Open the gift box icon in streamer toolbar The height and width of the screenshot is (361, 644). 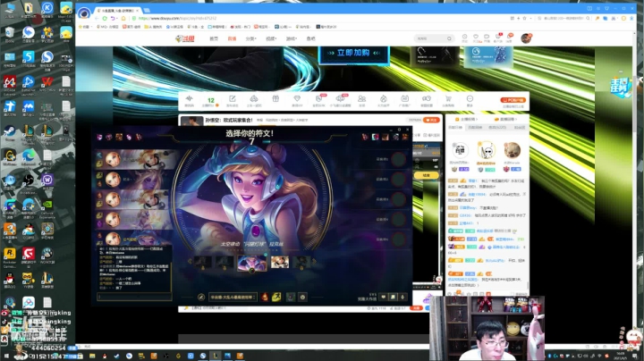point(275,100)
